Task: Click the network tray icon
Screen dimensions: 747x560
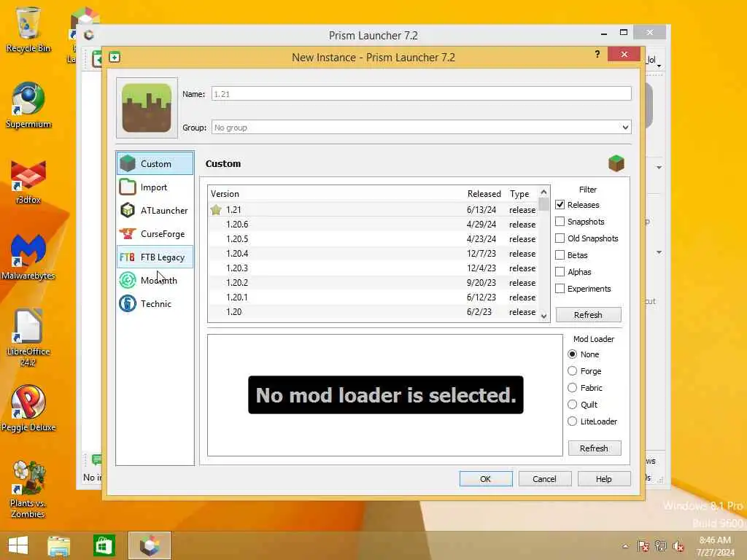Action: click(660, 546)
